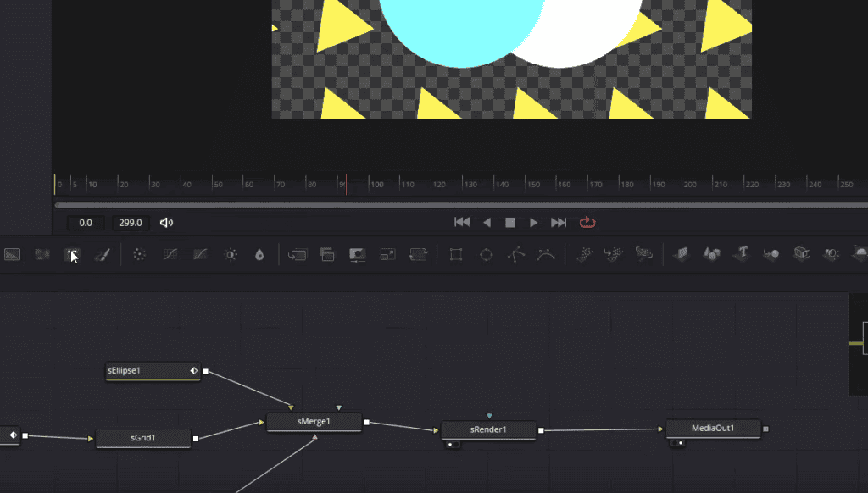Click the render start field showing 0.0
868x493 pixels.
86,223
